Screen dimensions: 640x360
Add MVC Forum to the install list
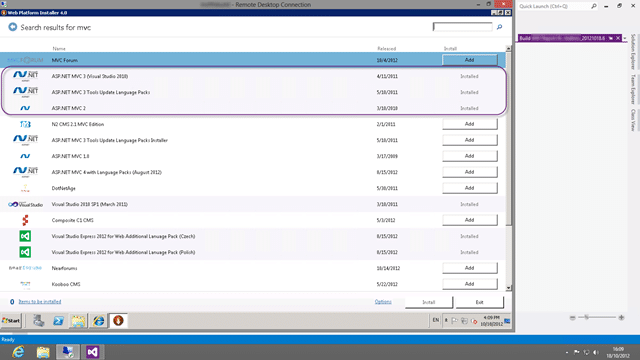[x=470, y=60]
